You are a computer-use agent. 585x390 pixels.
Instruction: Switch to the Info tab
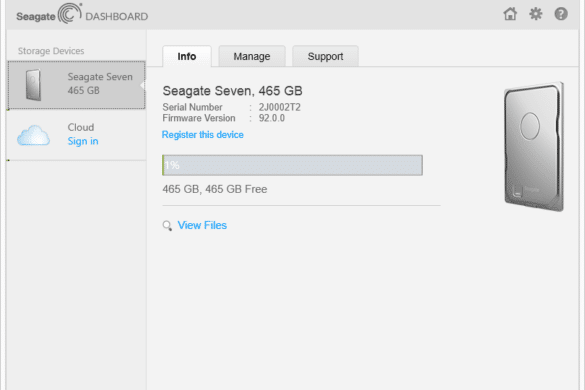point(187,56)
